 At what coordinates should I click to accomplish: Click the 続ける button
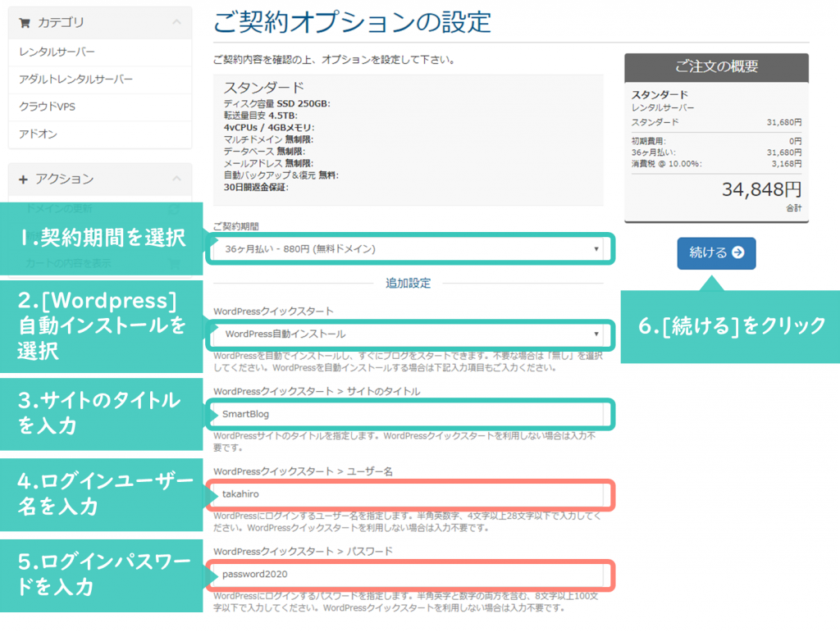tap(716, 253)
